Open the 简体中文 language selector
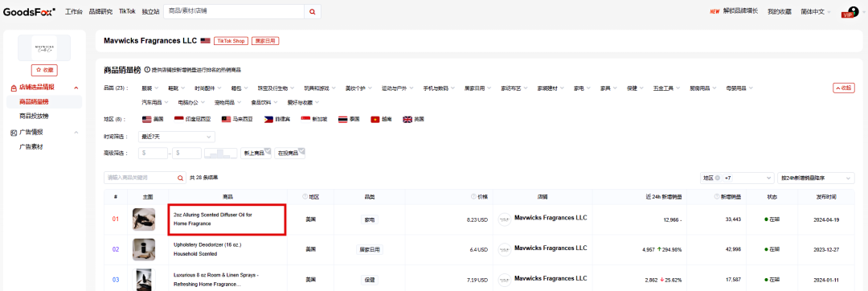The image size is (868, 291). point(816,11)
